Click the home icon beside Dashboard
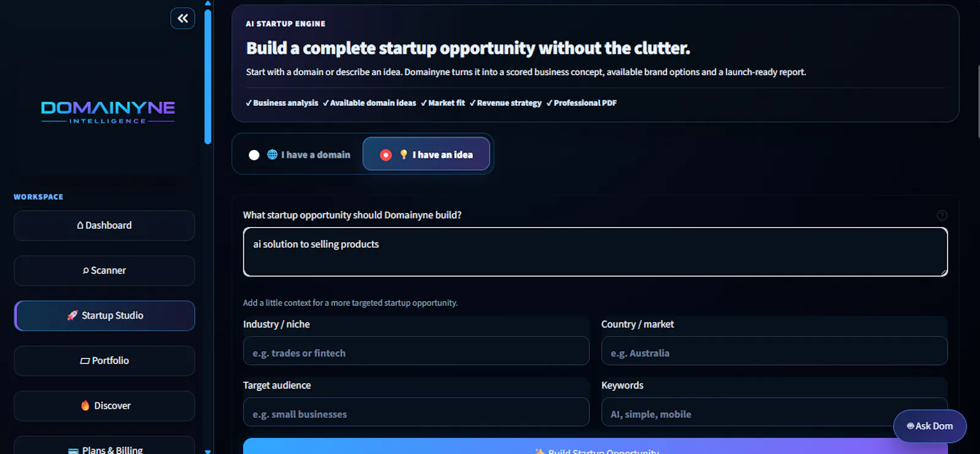This screenshot has width=980, height=454. click(x=80, y=225)
